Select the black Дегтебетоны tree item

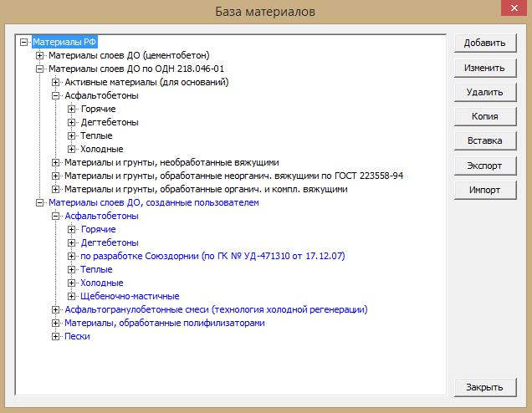tap(110, 122)
